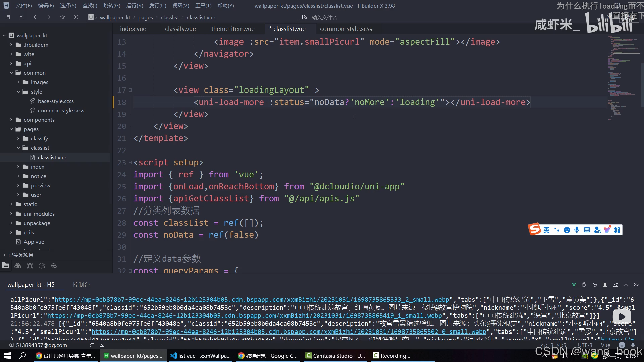Stop the running process in console
644x362 pixels.
(605, 285)
